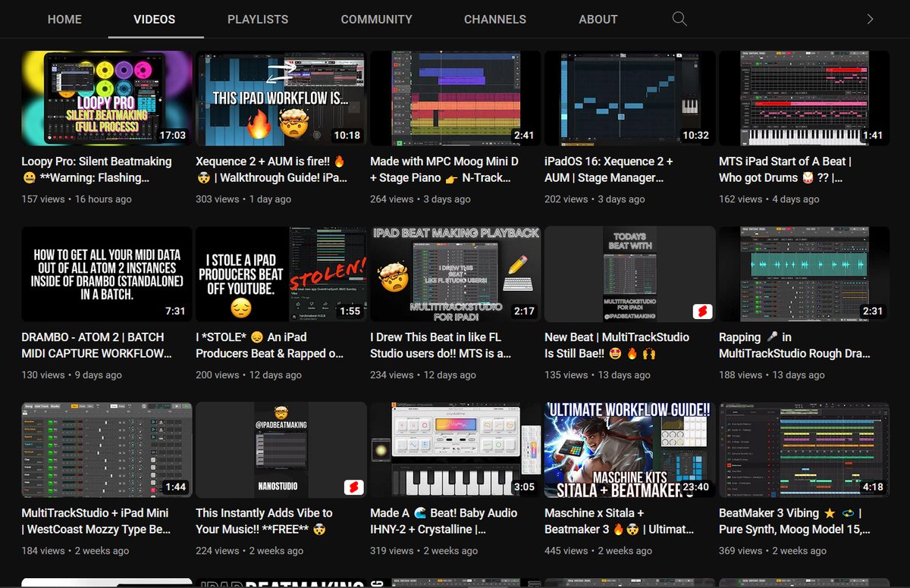Screen dimensions: 910x588
Task: Open the DRAMBO ATOM 2 batch thumbnail
Action: (x=107, y=274)
